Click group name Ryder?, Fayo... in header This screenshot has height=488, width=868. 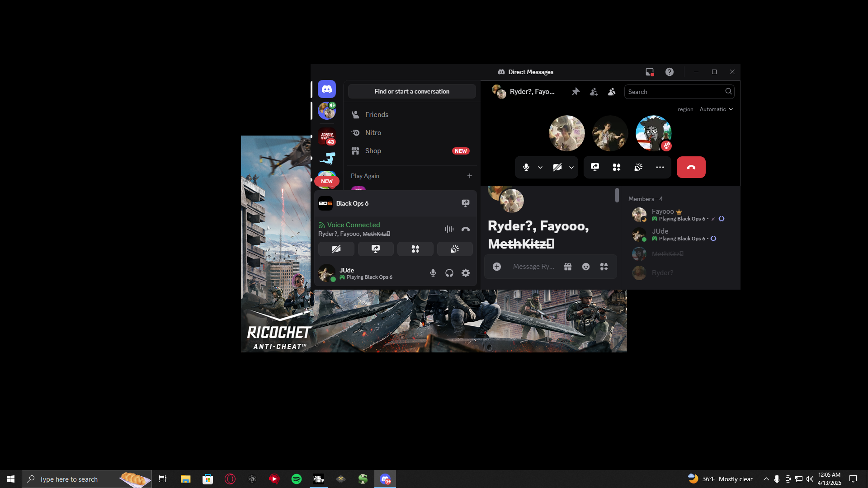[x=532, y=92]
